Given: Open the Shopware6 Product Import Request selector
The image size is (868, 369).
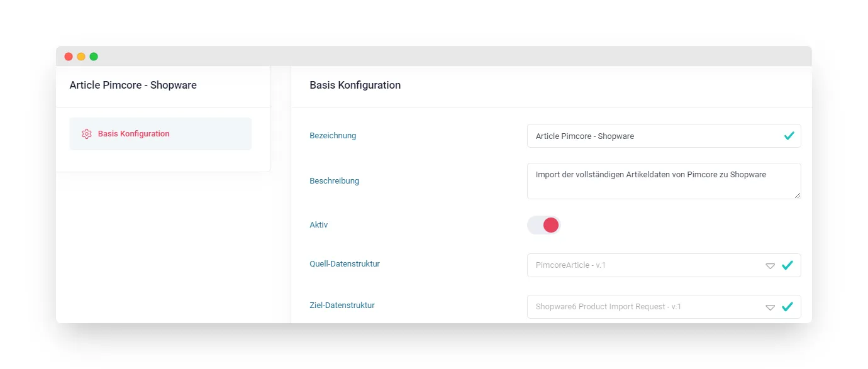Looking at the screenshot, I should [x=664, y=307].
